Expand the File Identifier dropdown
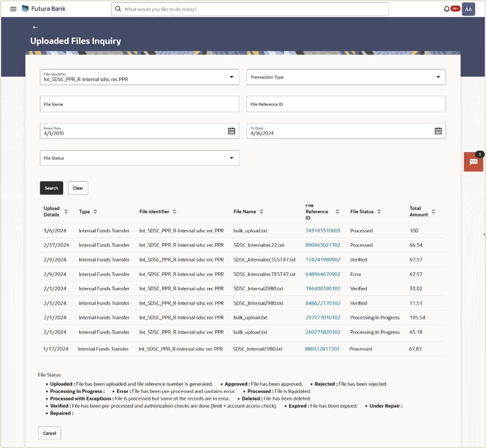486x448 pixels. (231, 77)
